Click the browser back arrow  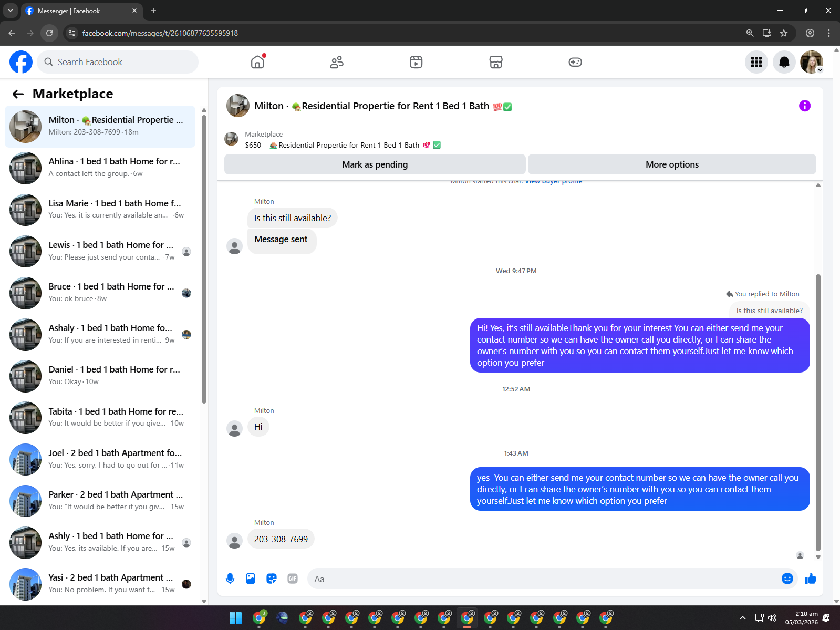tap(12, 33)
